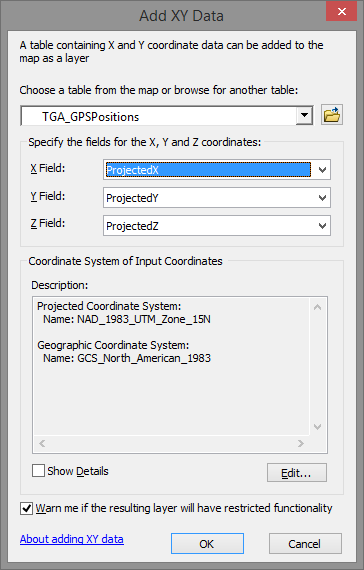Click the description box scroll right arrow
364x570 pixels.
coord(300,443)
